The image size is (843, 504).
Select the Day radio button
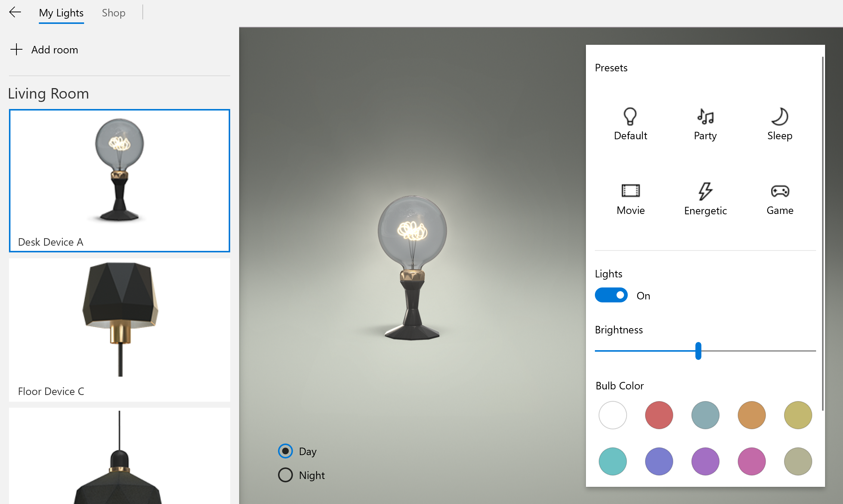pyautogui.click(x=285, y=451)
